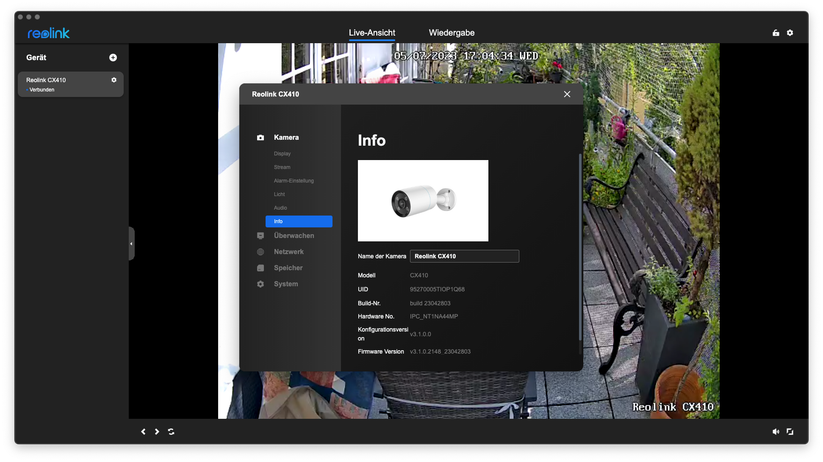Image resolution: width=823 pixels, height=462 pixels.
Task: Click the System gear icon
Action: coord(260,284)
